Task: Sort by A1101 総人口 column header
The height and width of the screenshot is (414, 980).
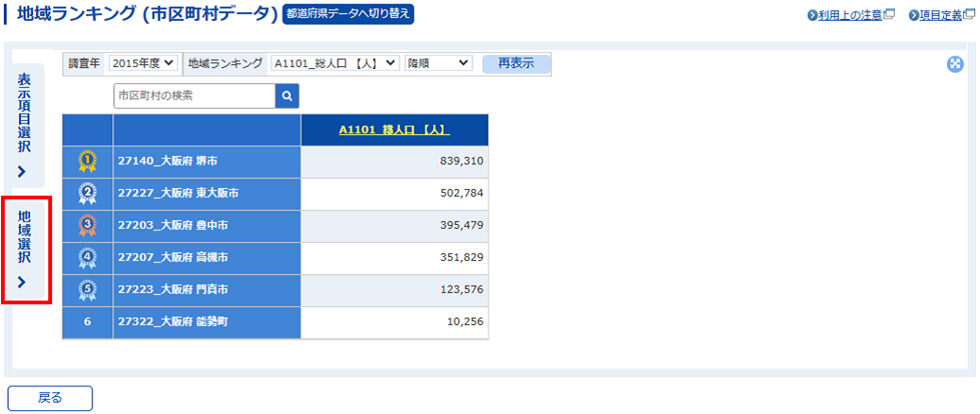Action: (x=394, y=130)
